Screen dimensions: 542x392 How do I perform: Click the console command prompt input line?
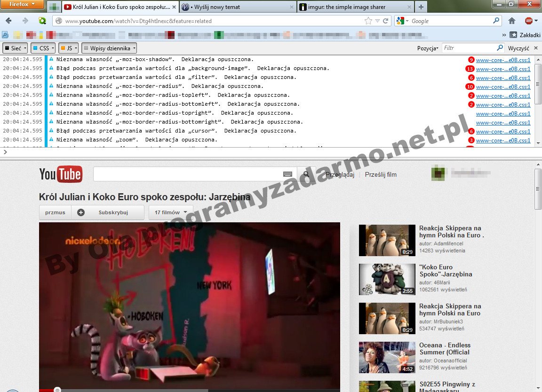point(271,152)
